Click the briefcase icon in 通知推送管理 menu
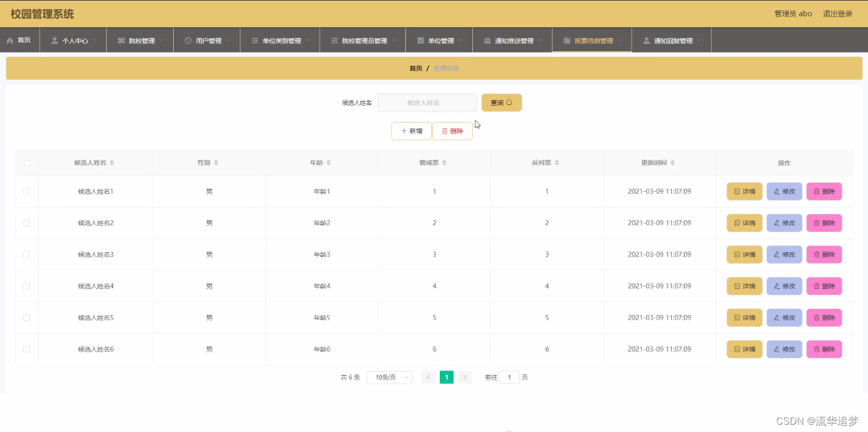This screenshot has height=432, width=868. pyautogui.click(x=487, y=40)
